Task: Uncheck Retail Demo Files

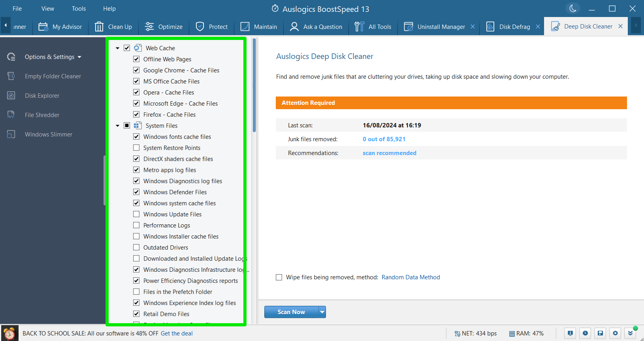Action: coord(136,314)
